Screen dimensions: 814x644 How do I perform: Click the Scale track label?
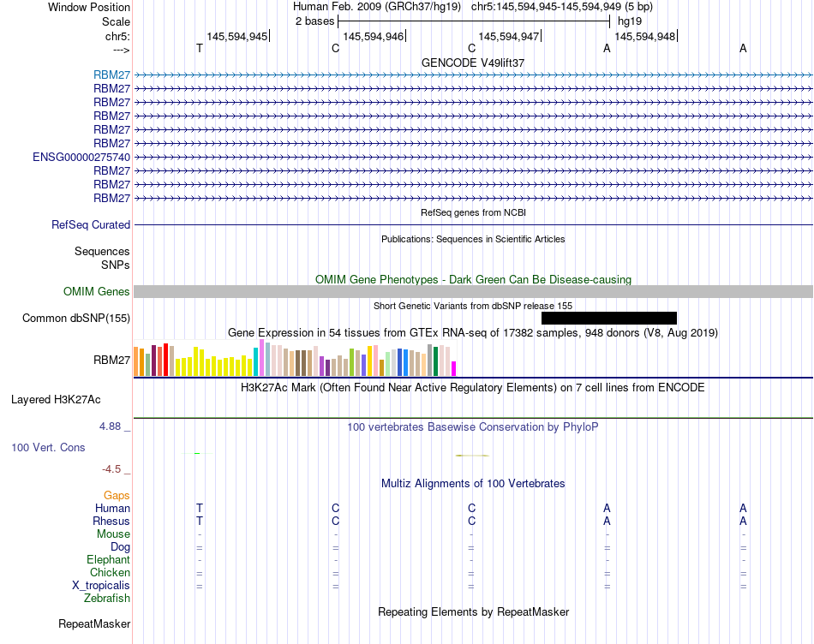(x=116, y=21)
